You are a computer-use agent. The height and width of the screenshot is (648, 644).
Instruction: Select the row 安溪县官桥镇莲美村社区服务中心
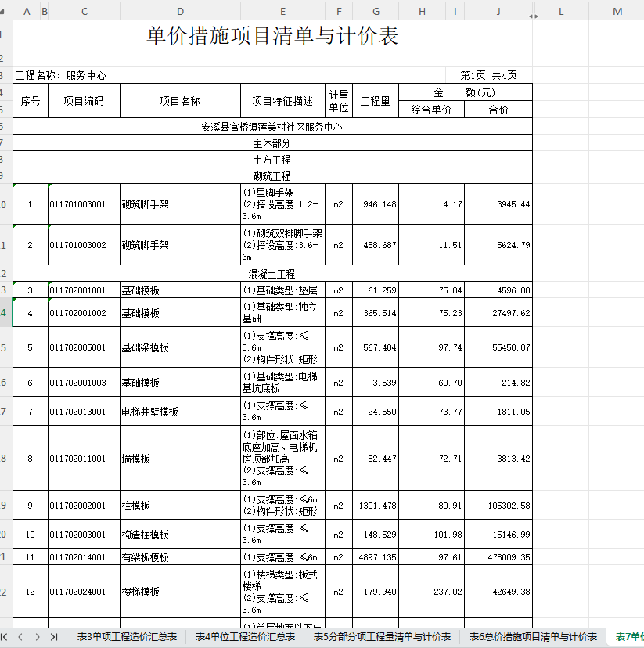point(272,127)
